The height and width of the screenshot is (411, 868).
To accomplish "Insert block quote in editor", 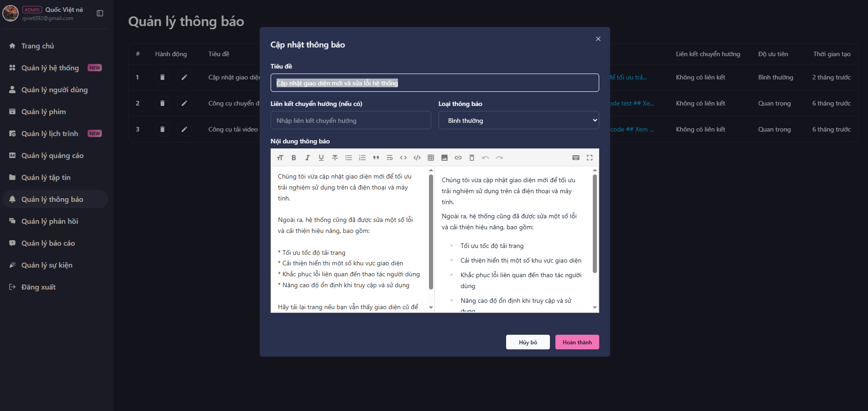I will tap(376, 158).
